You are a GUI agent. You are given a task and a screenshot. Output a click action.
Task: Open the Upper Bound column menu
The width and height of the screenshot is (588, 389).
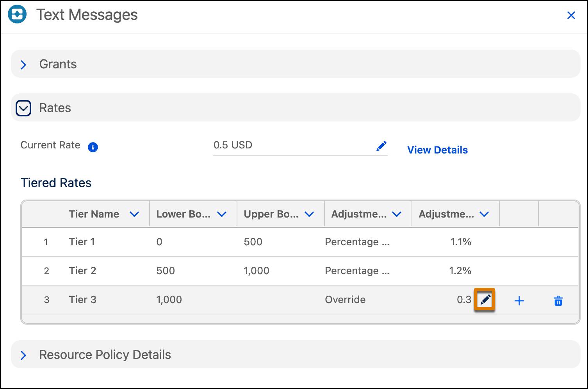click(x=309, y=214)
